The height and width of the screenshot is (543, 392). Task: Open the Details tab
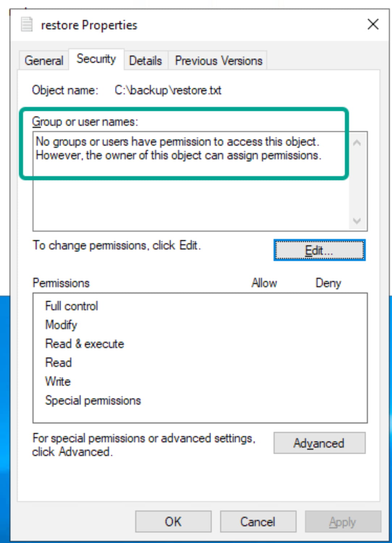pos(146,60)
